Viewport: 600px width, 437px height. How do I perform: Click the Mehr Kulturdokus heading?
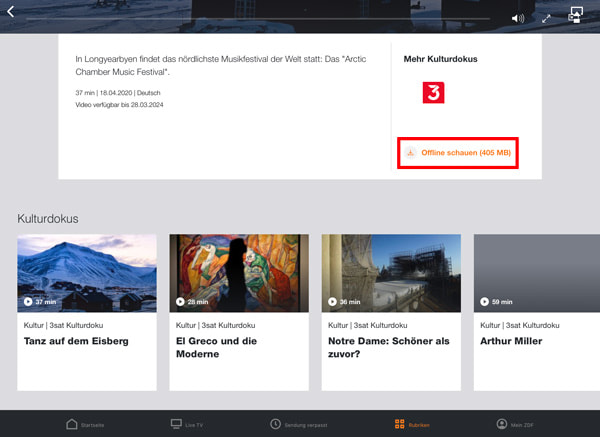pyautogui.click(x=440, y=59)
